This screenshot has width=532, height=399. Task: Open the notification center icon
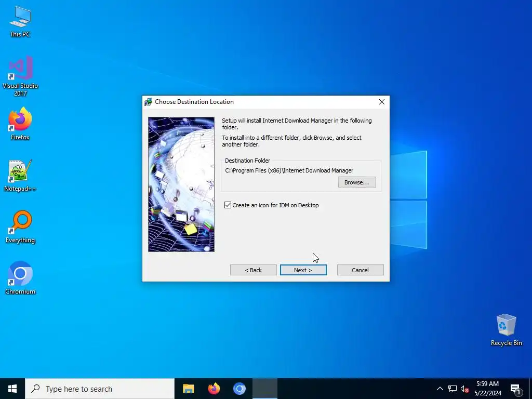(515, 389)
